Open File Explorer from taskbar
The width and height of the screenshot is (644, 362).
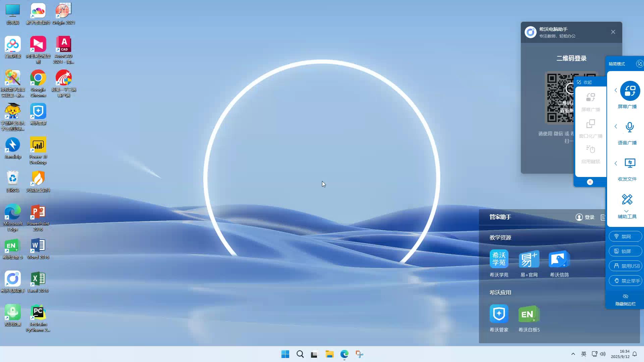pyautogui.click(x=329, y=354)
